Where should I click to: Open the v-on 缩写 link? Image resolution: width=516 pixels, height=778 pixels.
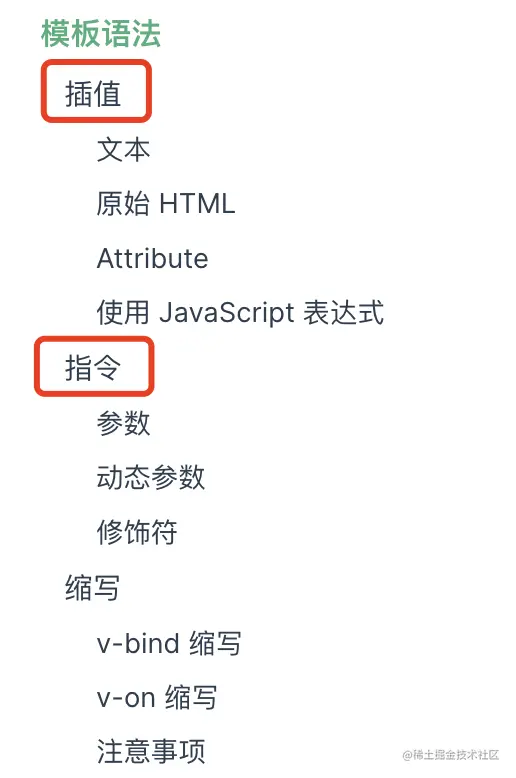[157, 698]
